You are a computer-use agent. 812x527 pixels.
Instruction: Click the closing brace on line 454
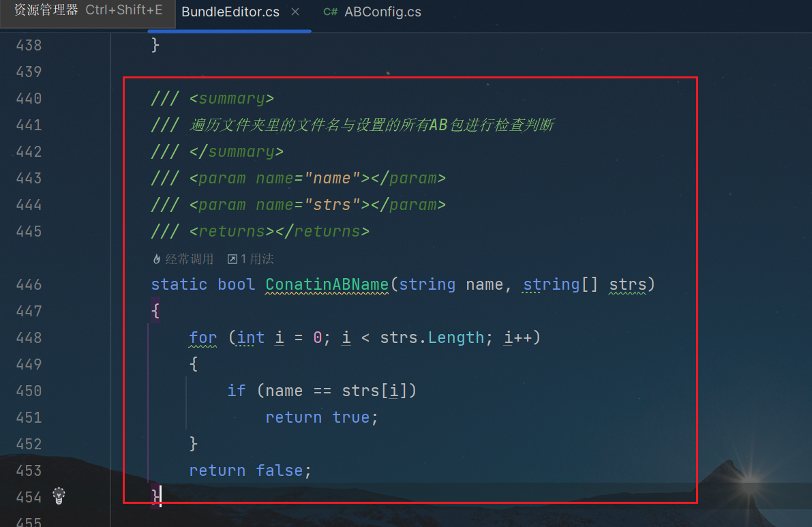tap(155, 496)
